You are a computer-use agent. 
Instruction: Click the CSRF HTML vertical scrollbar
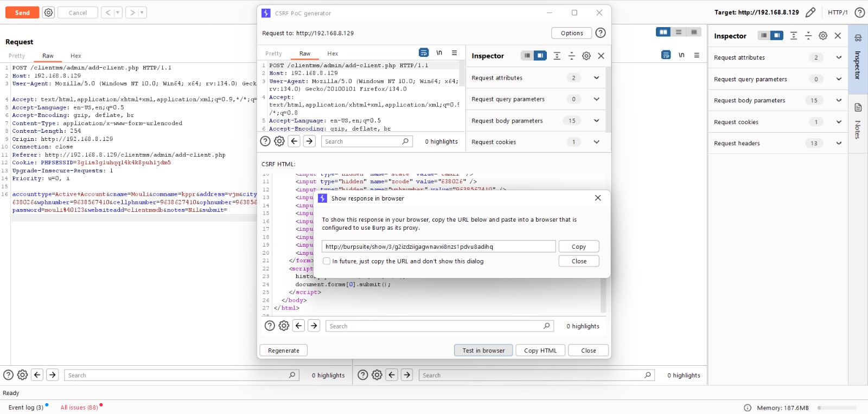click(x=603, y=295)
